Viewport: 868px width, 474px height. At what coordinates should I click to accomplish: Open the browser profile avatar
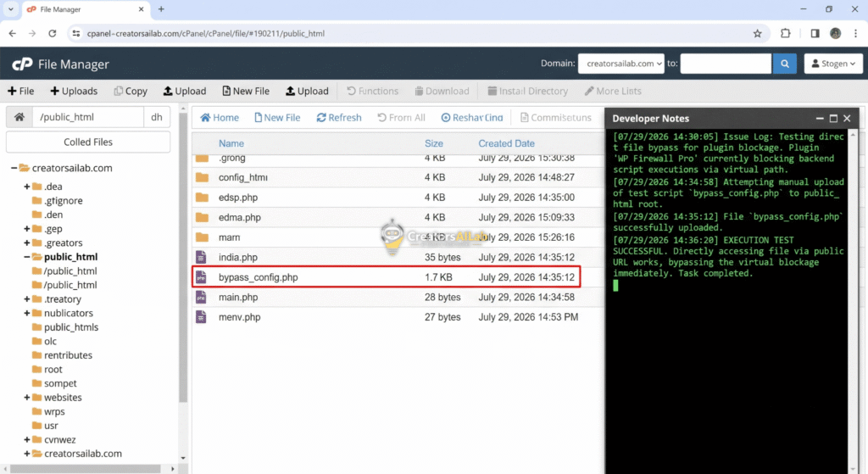point(835,33)
